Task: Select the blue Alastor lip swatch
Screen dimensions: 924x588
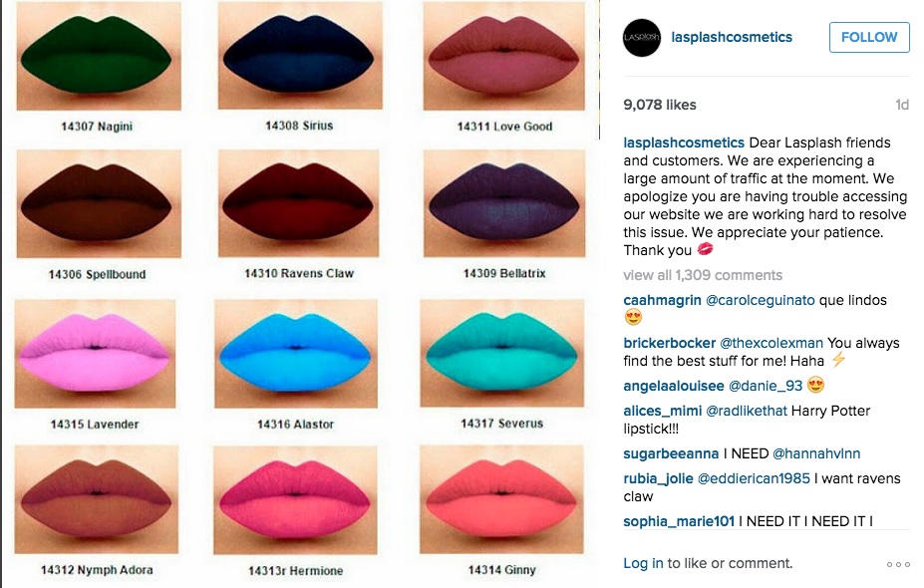Action: click(x=296, y=354)
